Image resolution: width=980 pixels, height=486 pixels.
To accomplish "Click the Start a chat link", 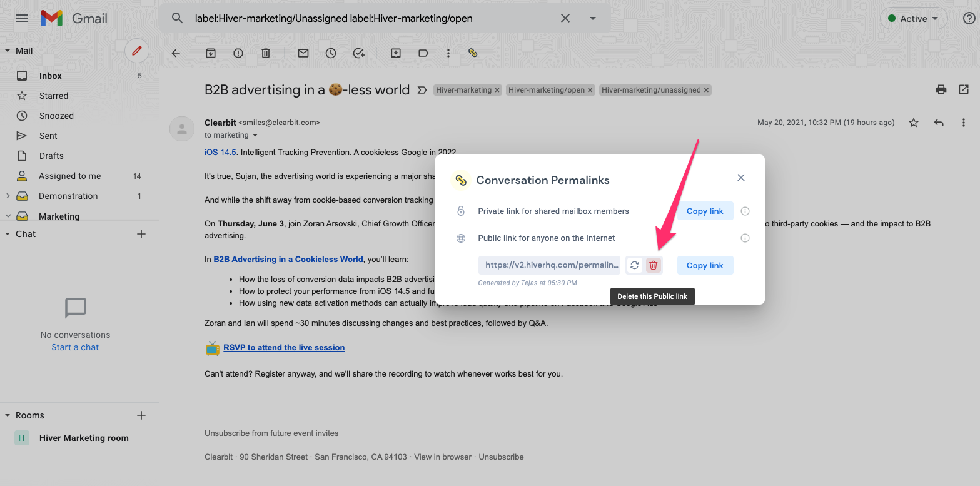I will (75, 347).
